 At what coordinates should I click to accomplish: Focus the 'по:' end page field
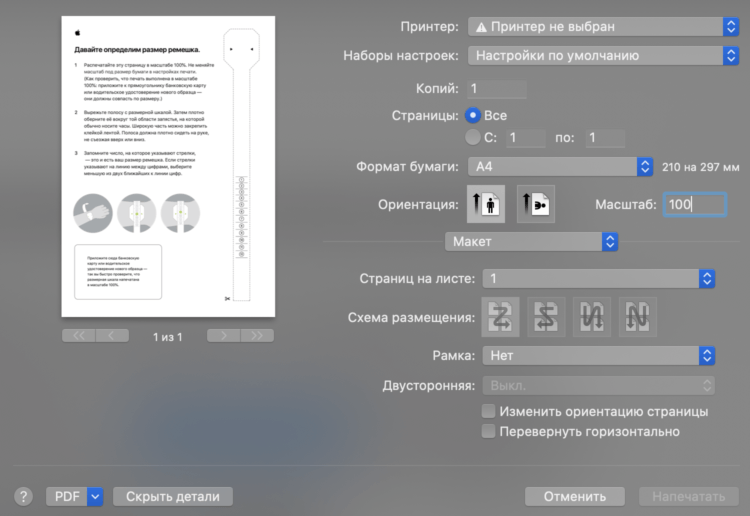[605, 138]
